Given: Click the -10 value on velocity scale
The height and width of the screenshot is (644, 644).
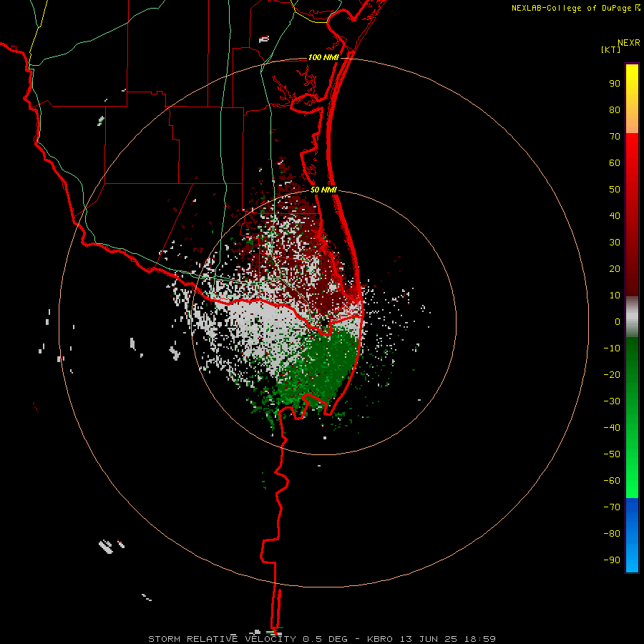Looking at the screenshot, I should pos(612,348).
